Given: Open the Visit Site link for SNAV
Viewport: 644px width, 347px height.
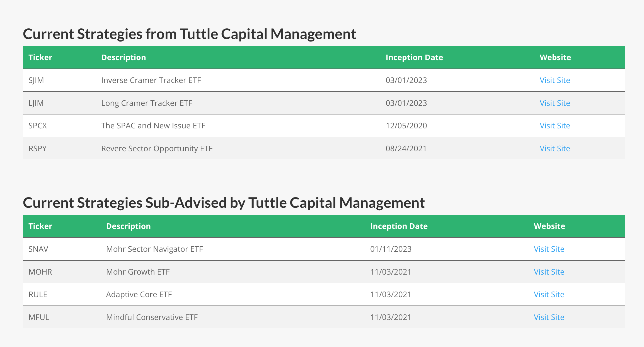Looking at the screenshot, I should click(549, 249).
